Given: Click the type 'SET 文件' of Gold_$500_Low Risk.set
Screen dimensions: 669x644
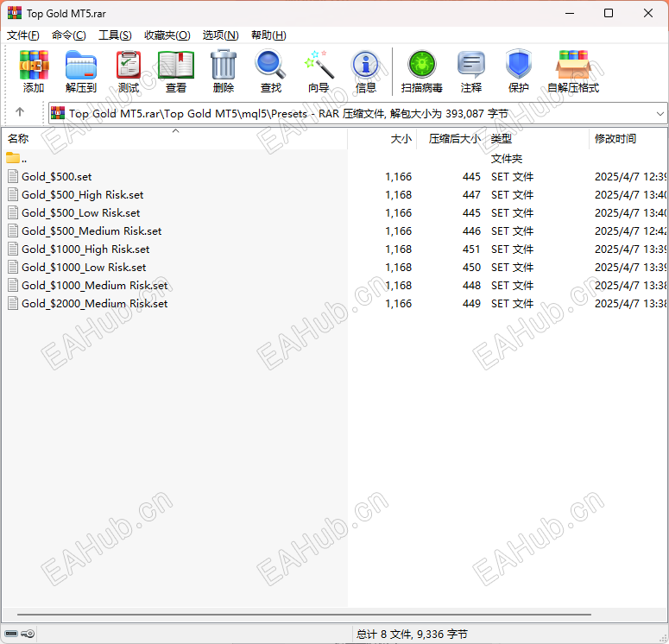Looking at the screenshot, I should [512, 213].
